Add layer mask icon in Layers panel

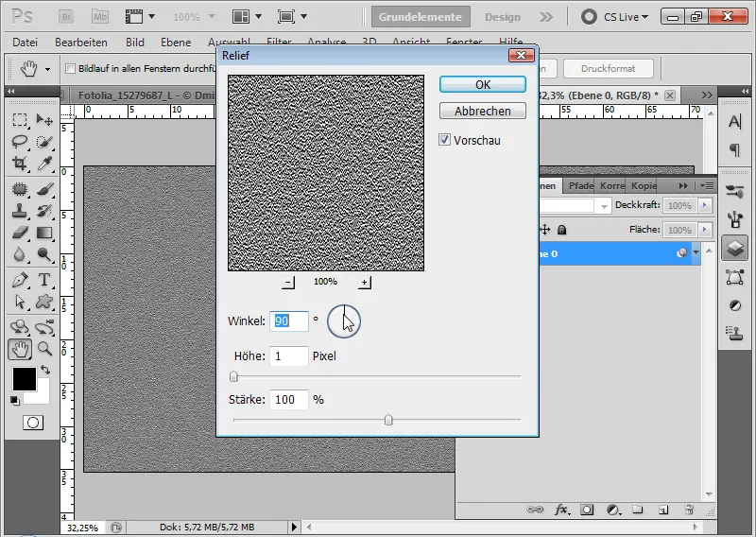[x=587, y=510]
